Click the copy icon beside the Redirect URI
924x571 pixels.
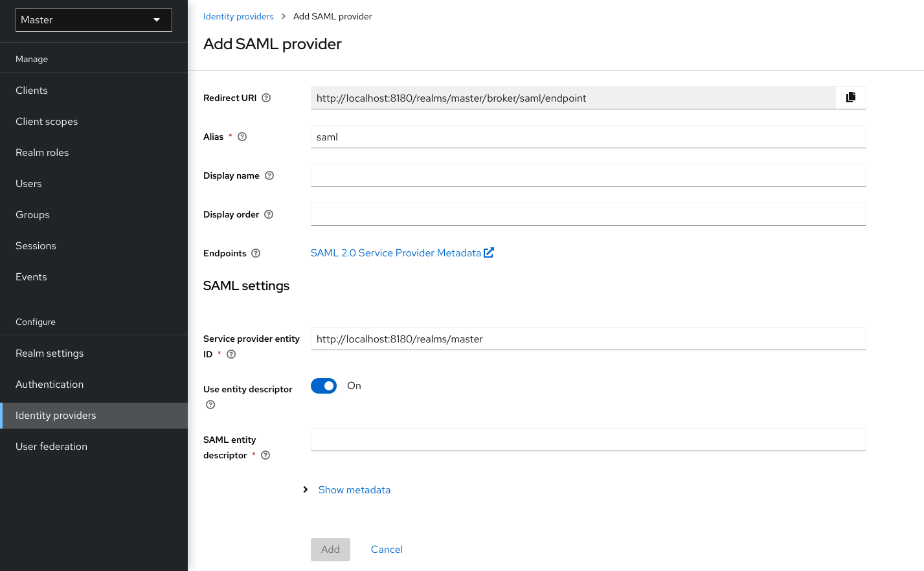[x=850, y=97]
